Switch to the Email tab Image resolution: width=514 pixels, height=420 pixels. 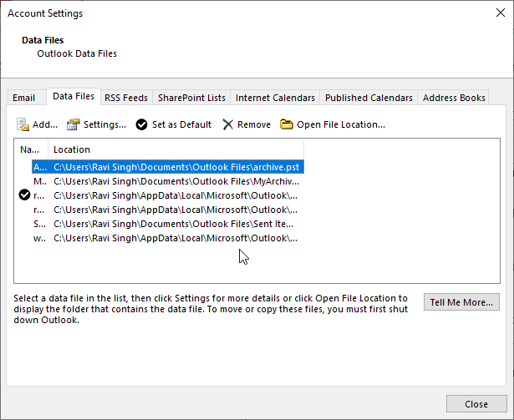pos(24,98)
